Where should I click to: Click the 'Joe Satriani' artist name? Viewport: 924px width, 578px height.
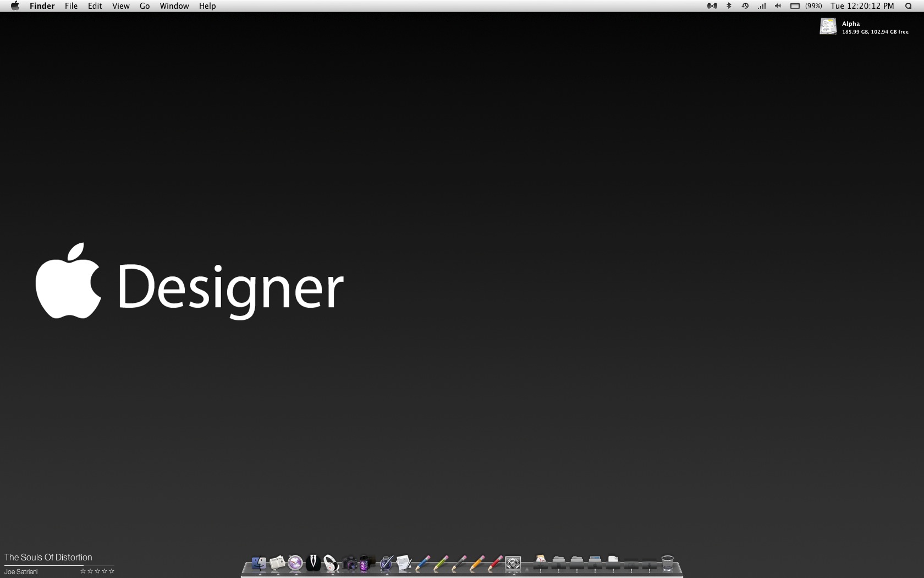21,571
